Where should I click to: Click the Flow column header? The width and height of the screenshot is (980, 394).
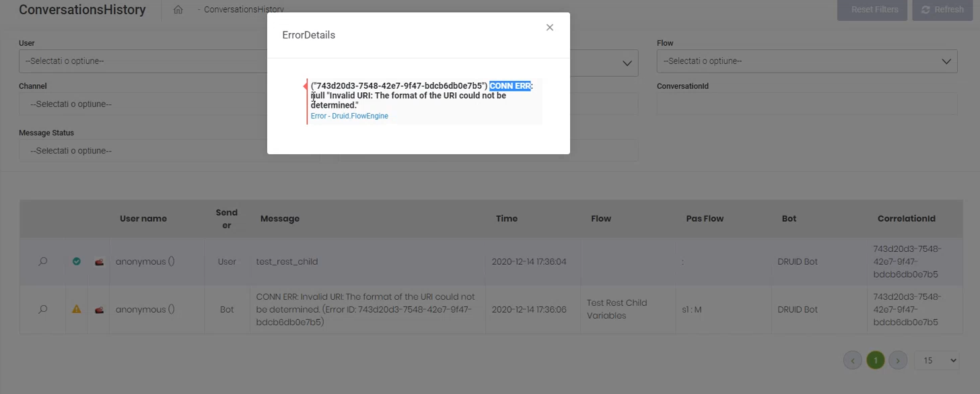click(601, 219)
